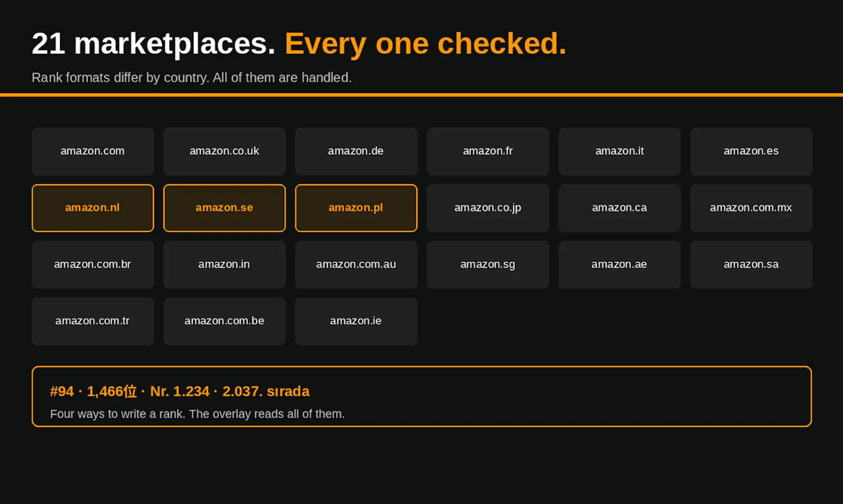843x504 pixels.
Task: Select the amazon.sg card
Action: (x=488, y=264)
